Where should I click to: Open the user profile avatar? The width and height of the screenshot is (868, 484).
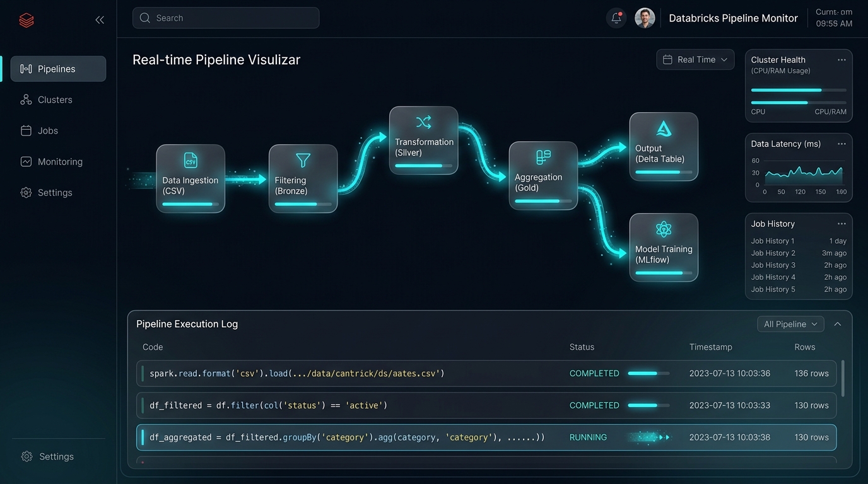pyautogui.click(x=645, y=18)
